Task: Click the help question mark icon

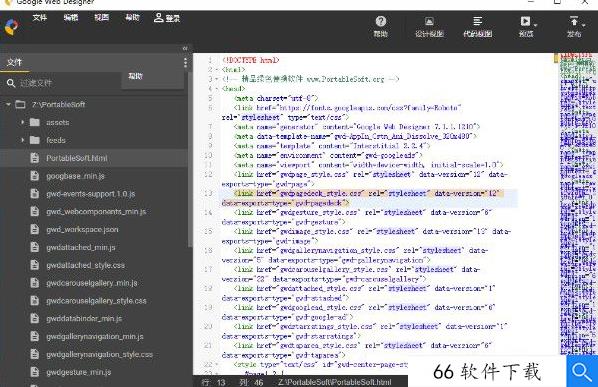Action: (381, 21)
